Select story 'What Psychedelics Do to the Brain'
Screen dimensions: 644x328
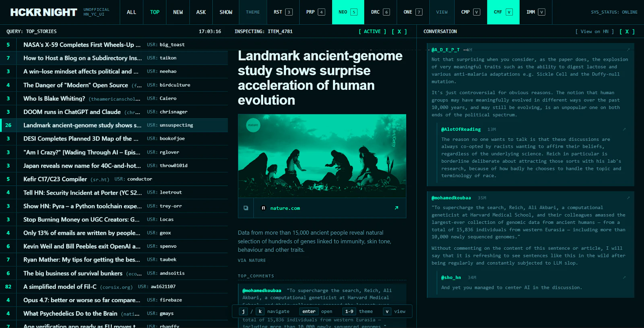coord(114,313)
